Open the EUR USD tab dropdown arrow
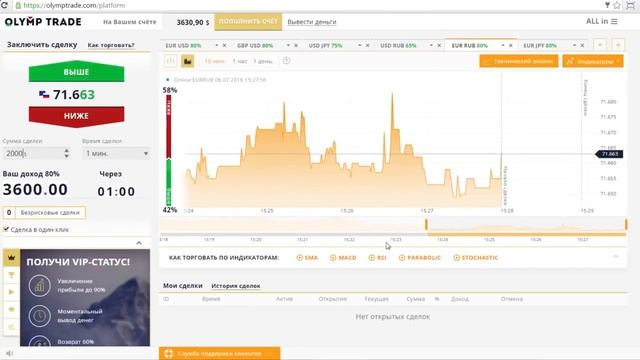Viewport: 640px width, 360px height. pos(217,45)
